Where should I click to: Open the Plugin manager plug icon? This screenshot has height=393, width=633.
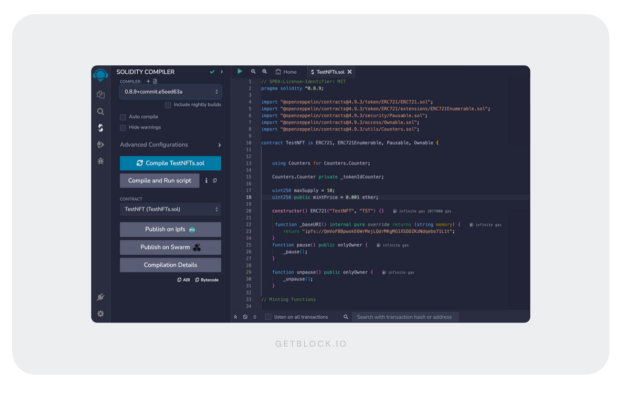pyautogui.click(x=101, y=297)
